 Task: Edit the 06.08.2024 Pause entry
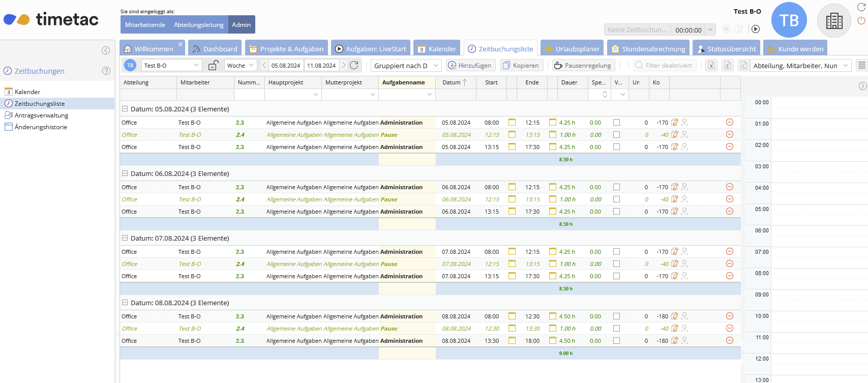(675, 199)
